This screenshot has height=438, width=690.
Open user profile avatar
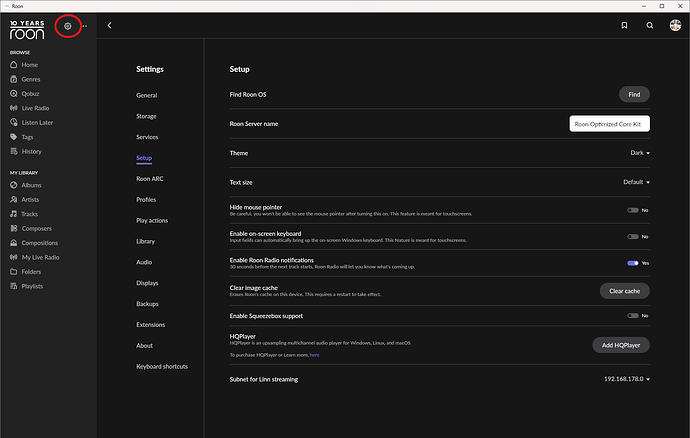[x=675, y=25]
